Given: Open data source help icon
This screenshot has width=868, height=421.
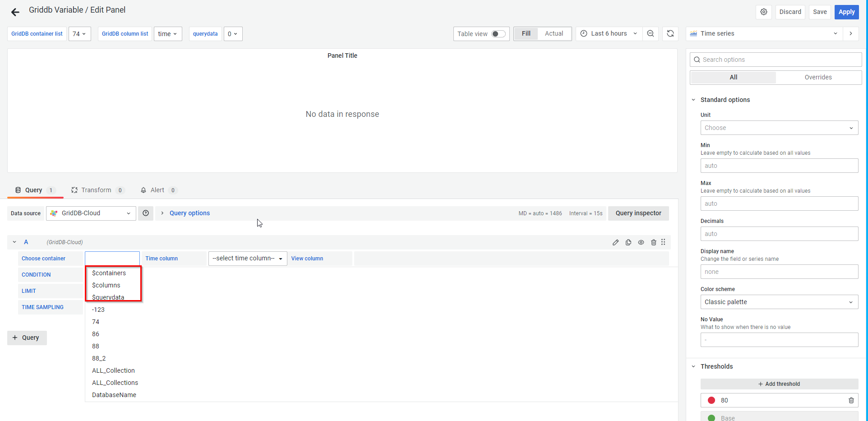Looking at the screenshot, I should click(146, 213).
